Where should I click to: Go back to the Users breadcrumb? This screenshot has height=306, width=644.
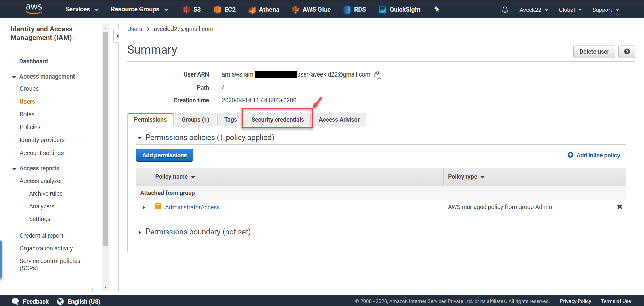135,29
